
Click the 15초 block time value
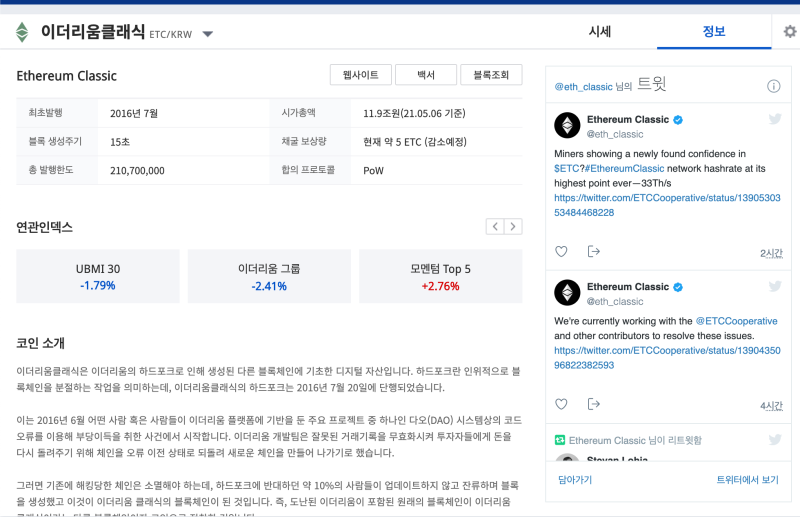coord(120,142)
